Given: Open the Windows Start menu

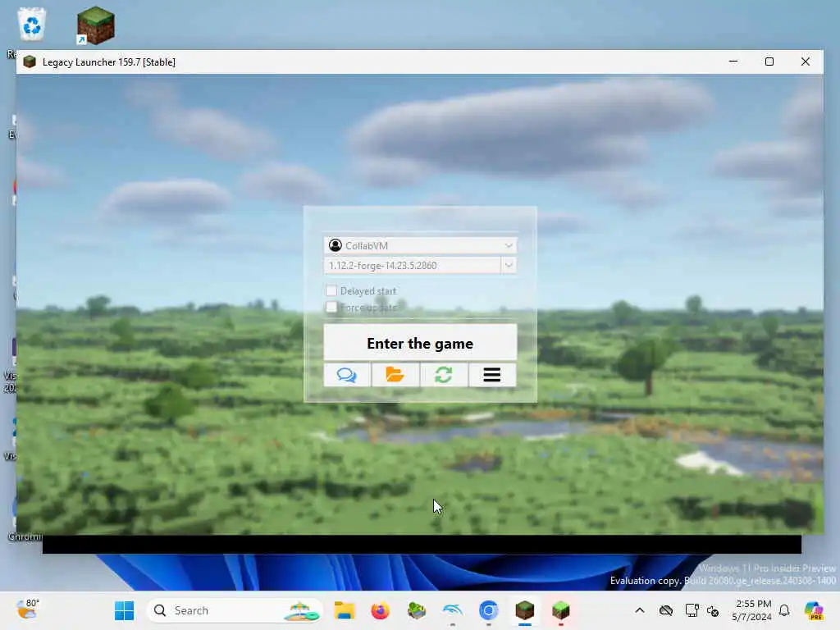Looking at the screenshot, I should click(x=125, y=610).
